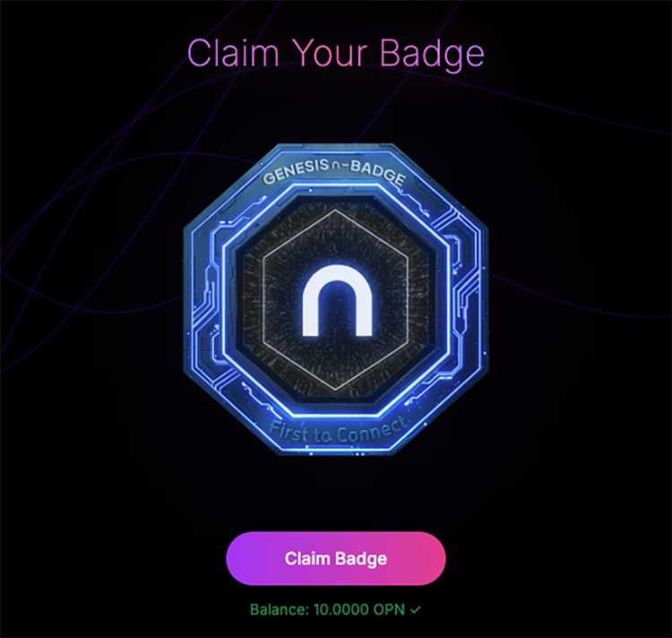Click the Claim Your Badge heading
Screen dimensions: 672x638
pos(336,53)
